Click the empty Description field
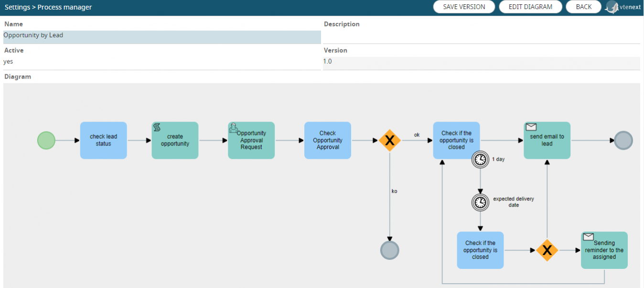644x288 pixels. (x=482, y=37)
